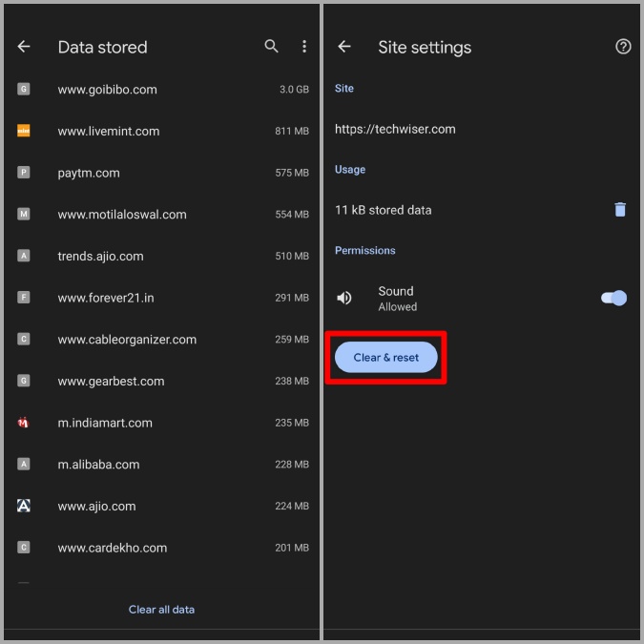
Task: Tap the Data stored title
Action: click(x=102, y=48)
